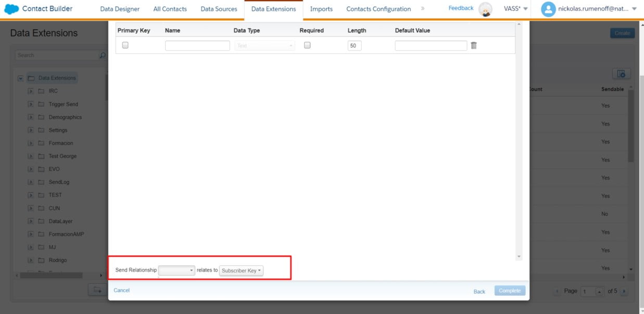Open the Subscriber Key dropdown
This screenshot has width=644, height=314.
point(241,271)
